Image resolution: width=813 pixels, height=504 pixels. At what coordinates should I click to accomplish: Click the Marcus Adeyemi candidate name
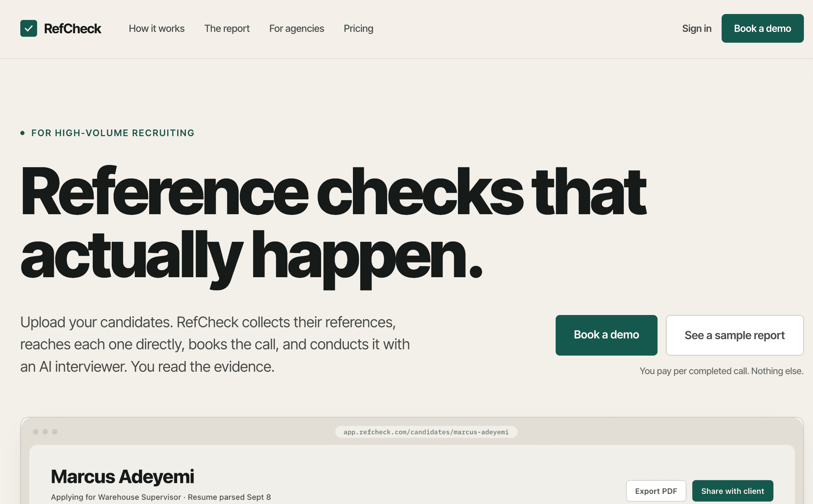[123, 476]
